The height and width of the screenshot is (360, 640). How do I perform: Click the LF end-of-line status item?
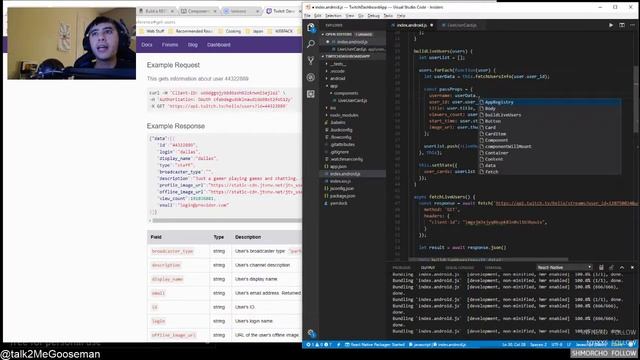click(569, 345)
